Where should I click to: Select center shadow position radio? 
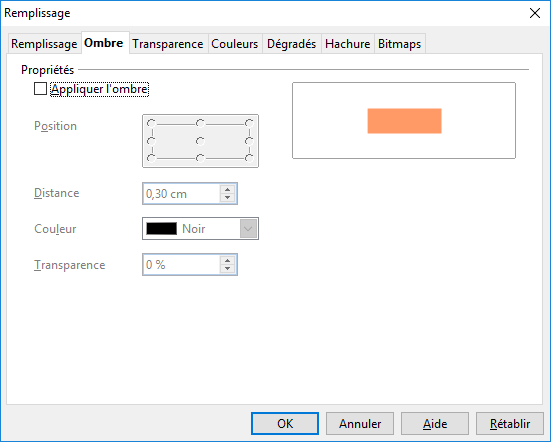200,141
